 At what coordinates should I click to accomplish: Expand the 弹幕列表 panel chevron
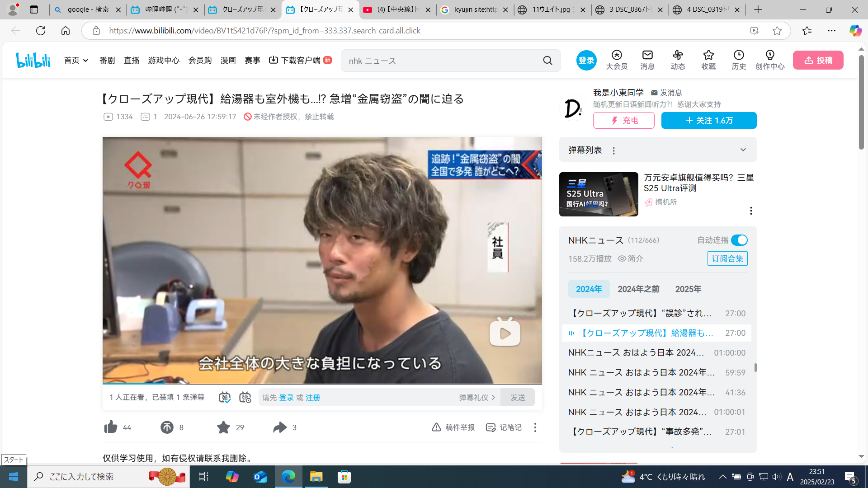743,150
